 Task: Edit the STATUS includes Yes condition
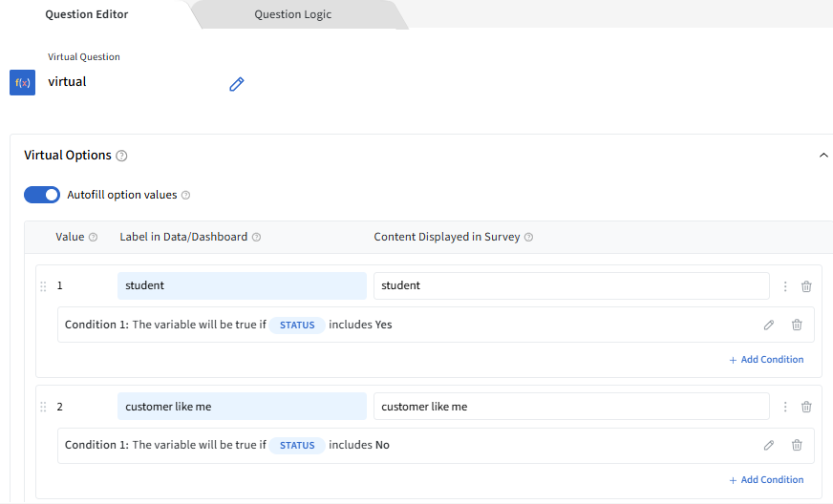click(769, 325)
